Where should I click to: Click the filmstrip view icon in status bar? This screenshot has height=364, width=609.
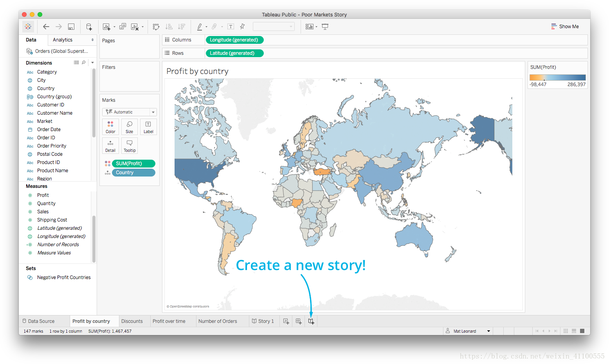click(x=574, y=331)
